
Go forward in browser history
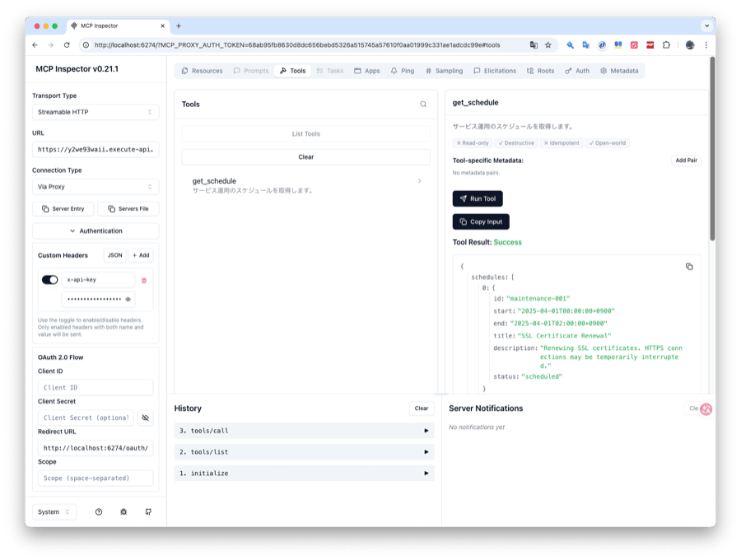[x=50, y=45]
